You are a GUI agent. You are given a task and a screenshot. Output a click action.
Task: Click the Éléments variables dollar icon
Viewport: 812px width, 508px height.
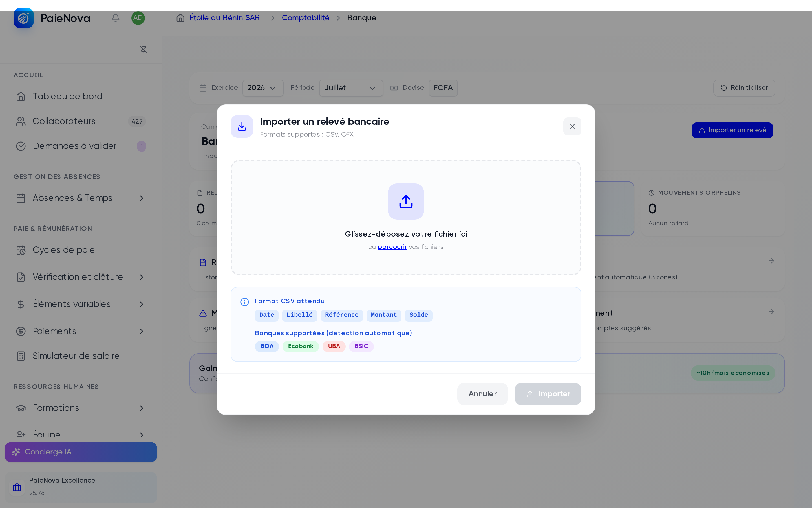click(x=21, y=304)
